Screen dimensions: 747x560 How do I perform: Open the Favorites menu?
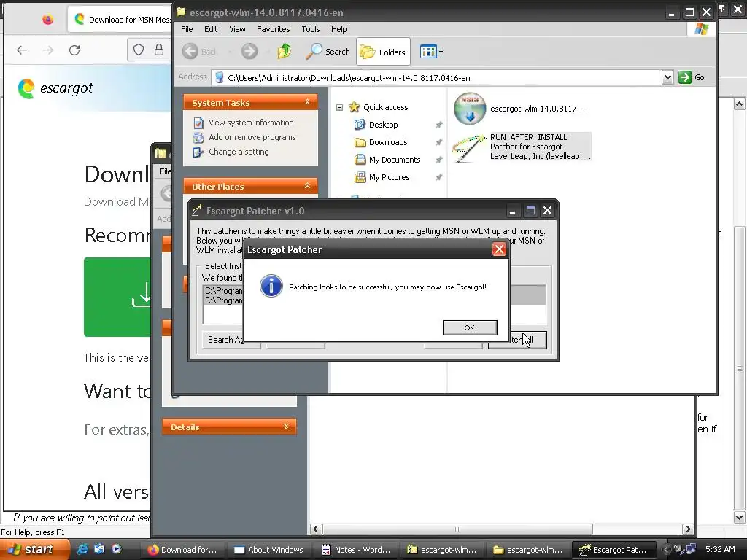pos(273,29)
